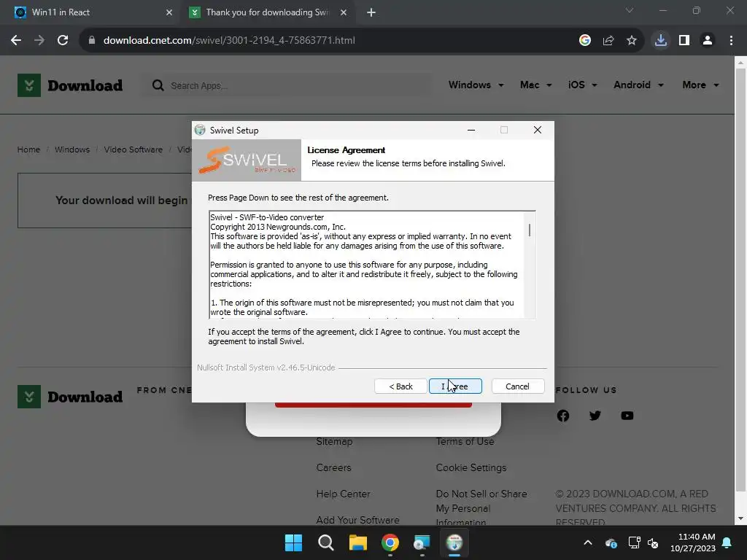Open Chrome profile icon

[708, 41]
